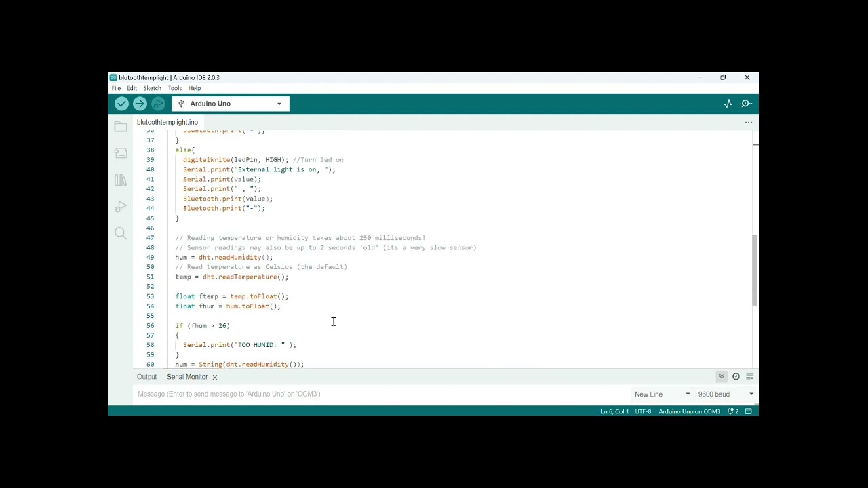868x488 pixels.
Task: Click the Verify sketch checkmark button
Action: tap(121, 104)
